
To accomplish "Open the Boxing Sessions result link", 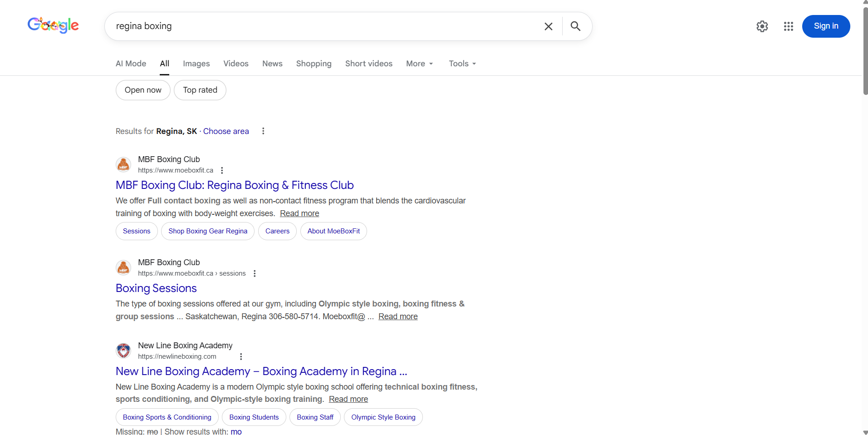I will (x=156, y=288).
